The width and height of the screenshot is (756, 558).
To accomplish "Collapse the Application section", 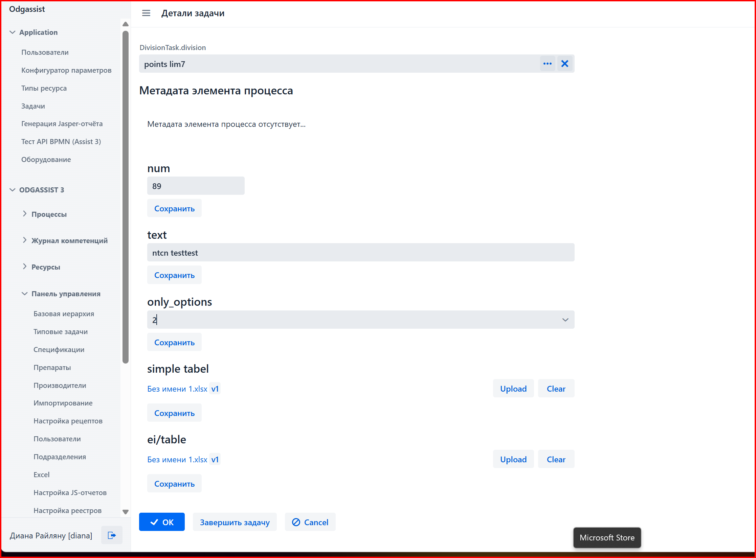I will [x=13, y=32].
